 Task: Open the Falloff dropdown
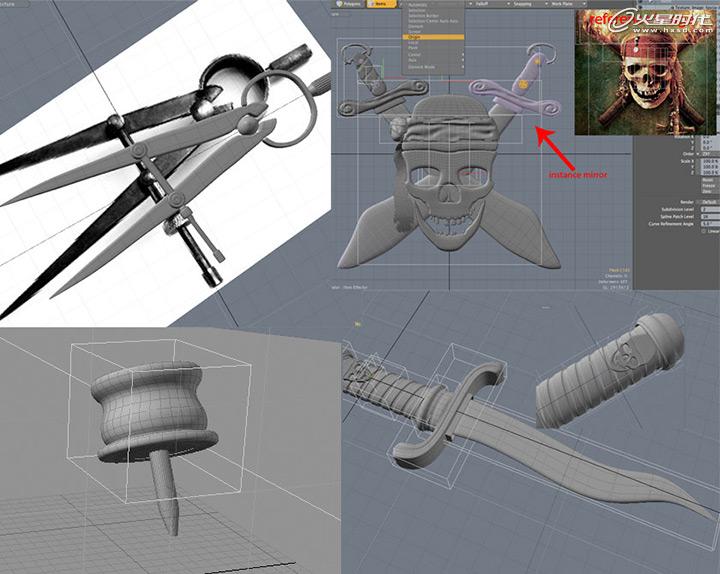[x=478, y=4]
